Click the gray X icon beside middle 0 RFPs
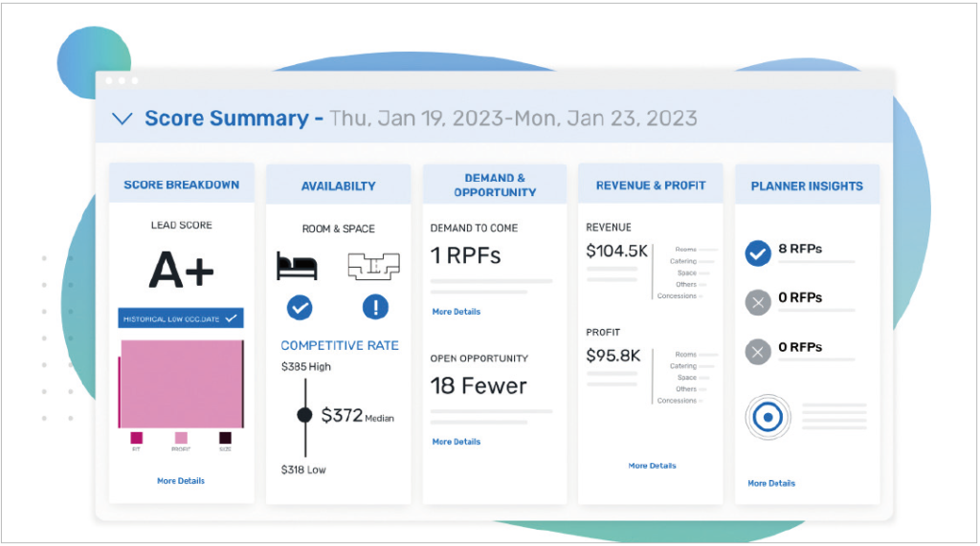980x546 pixels. (758, 302)
